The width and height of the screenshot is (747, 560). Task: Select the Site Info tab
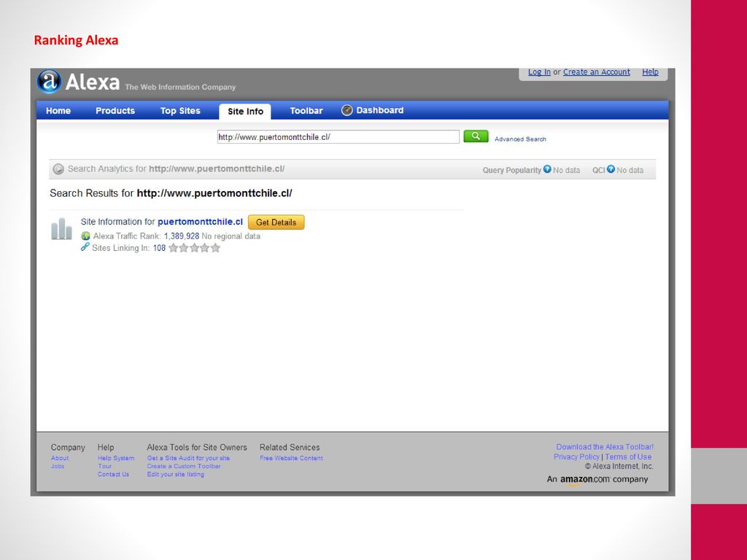(x=245, y=111)
